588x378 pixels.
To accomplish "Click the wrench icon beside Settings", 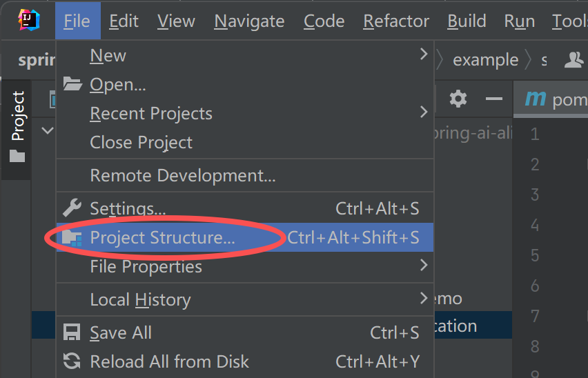I will point(72,208).
